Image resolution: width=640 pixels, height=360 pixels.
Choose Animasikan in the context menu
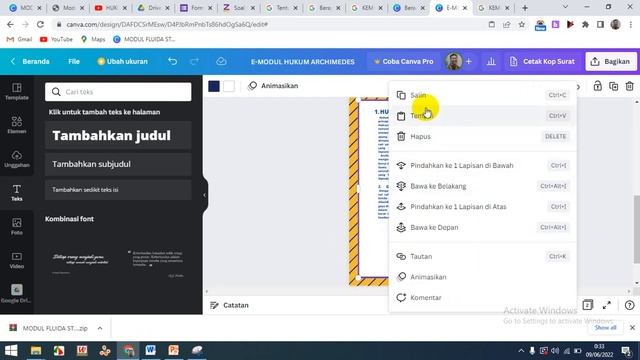483,277
